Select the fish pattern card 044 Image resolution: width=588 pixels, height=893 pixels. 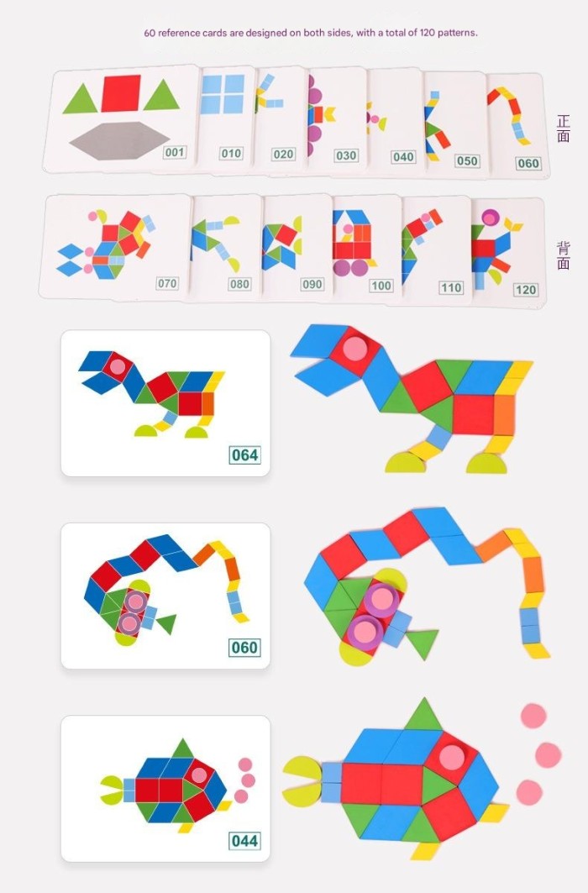pyautogui.click(x=165, y=788)
